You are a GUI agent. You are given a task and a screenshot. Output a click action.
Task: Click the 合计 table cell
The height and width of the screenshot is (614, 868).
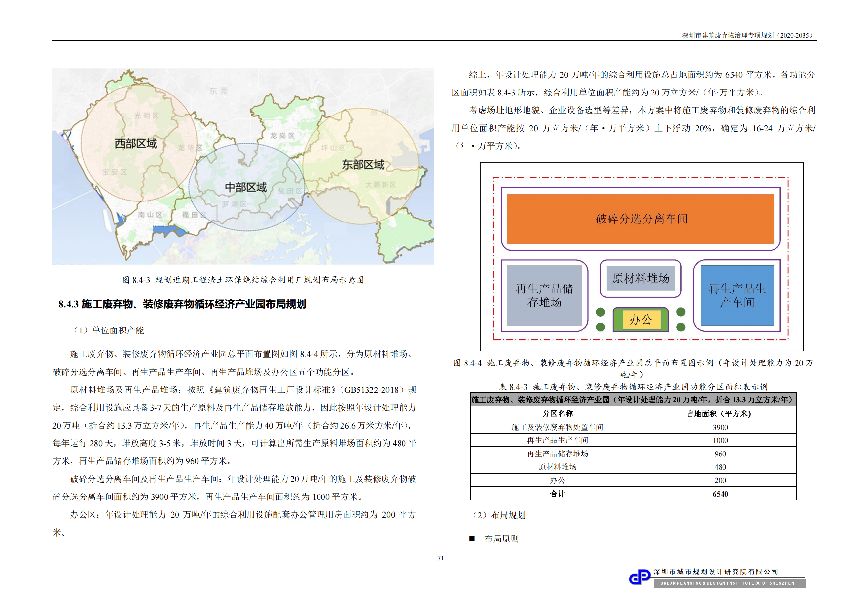(558, 494)
